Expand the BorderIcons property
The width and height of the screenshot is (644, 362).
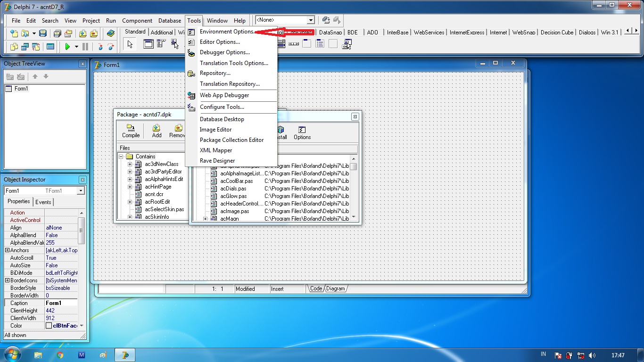pyautogui.click(x=7, y=280)
